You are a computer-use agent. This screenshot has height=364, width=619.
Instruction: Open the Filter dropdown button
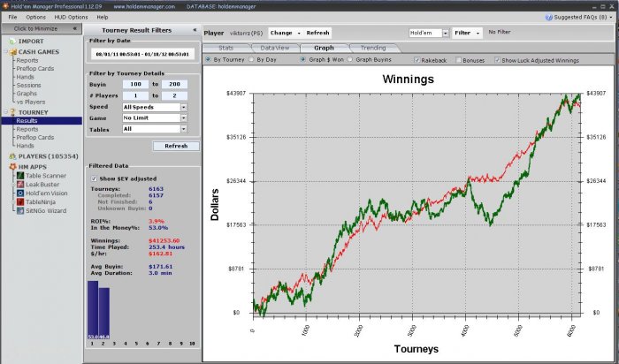pos(467,33)
